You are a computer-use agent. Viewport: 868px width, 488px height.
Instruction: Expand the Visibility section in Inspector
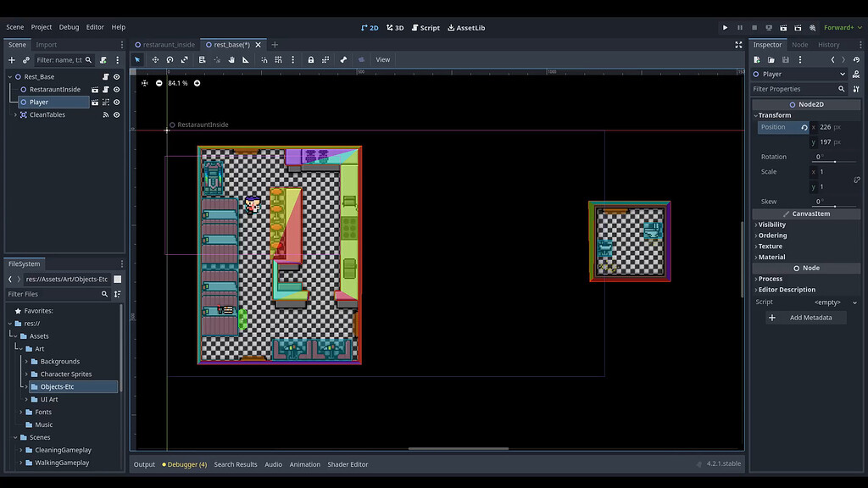[x=771, y=225]
